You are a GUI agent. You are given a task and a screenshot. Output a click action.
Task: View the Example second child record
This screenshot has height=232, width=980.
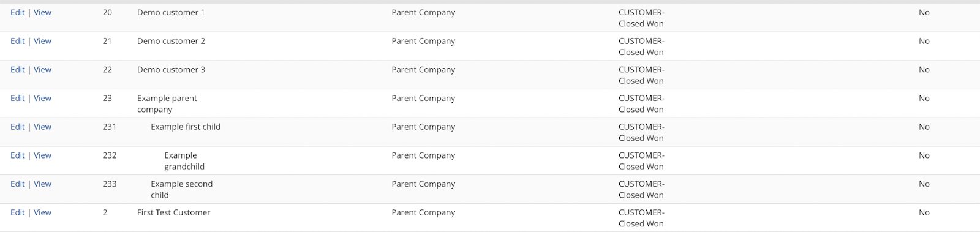click(x=42, y=184)
